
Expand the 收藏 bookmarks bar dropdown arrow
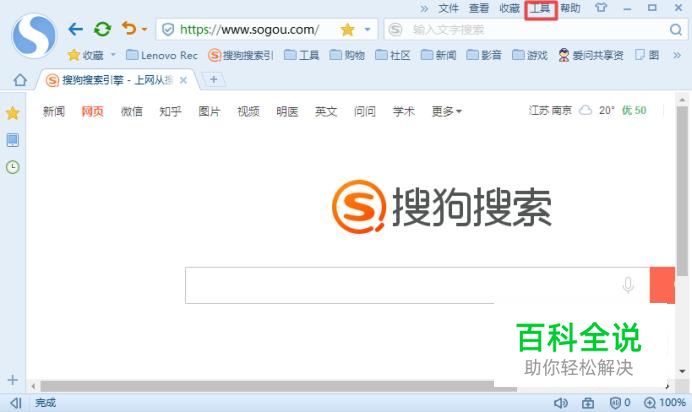113,55
